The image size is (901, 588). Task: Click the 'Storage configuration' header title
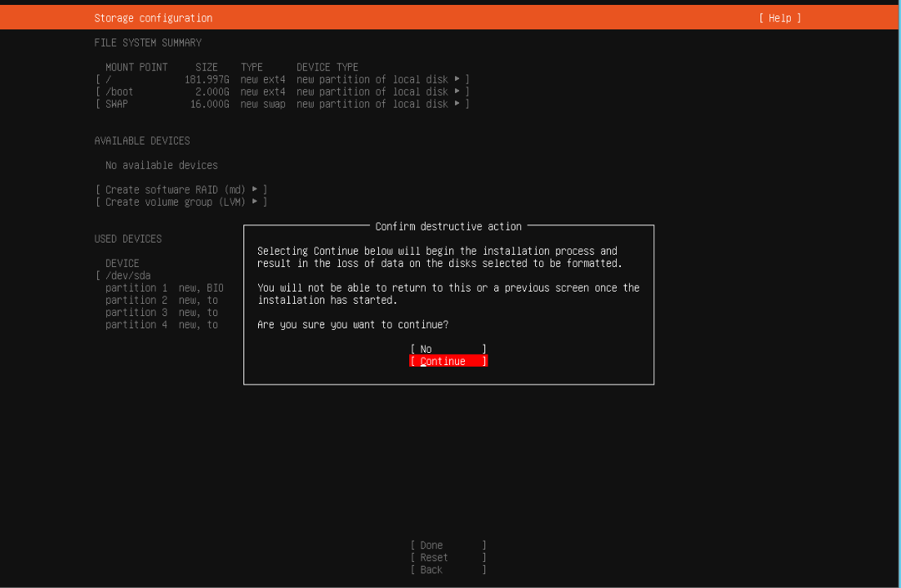[x=154, y=18]
